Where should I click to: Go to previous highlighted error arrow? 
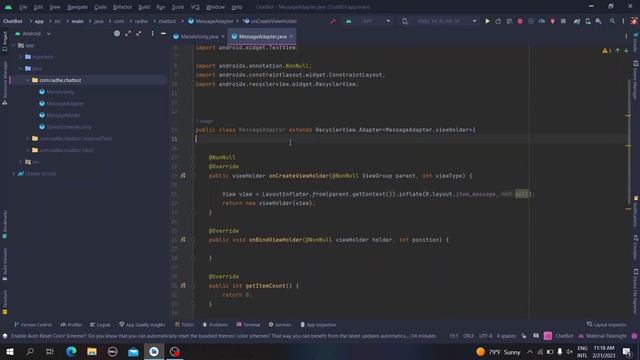pos(618,51)
